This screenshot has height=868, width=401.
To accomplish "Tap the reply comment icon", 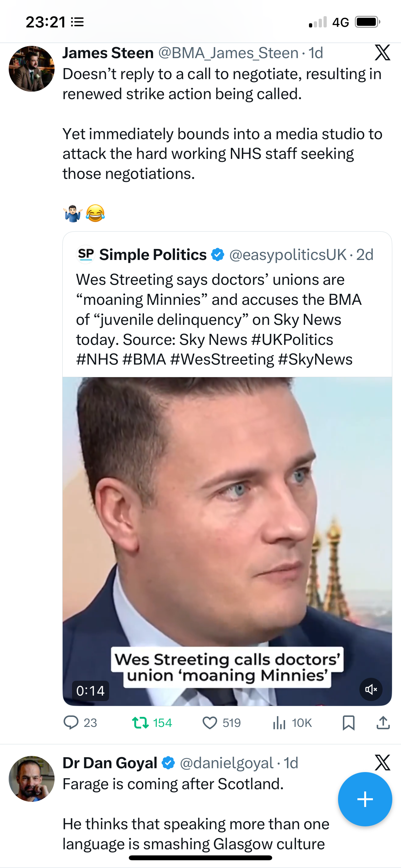I will click(71, 722).
